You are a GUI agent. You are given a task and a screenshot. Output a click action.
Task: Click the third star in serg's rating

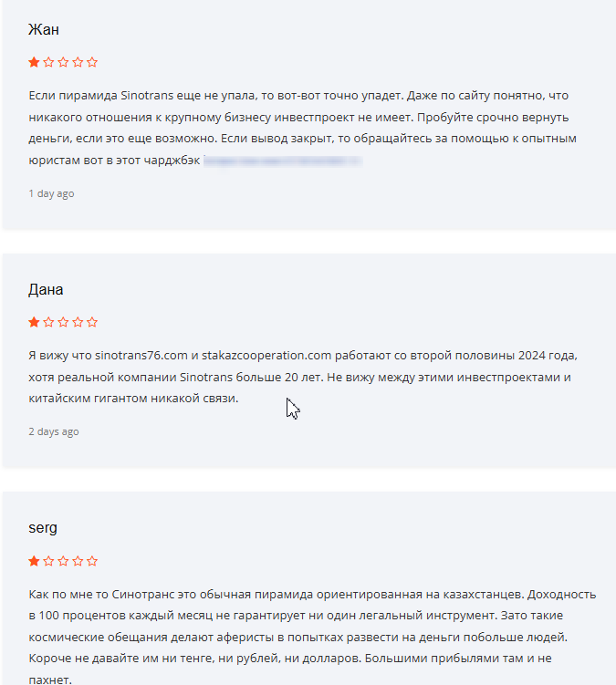(63, 561)
